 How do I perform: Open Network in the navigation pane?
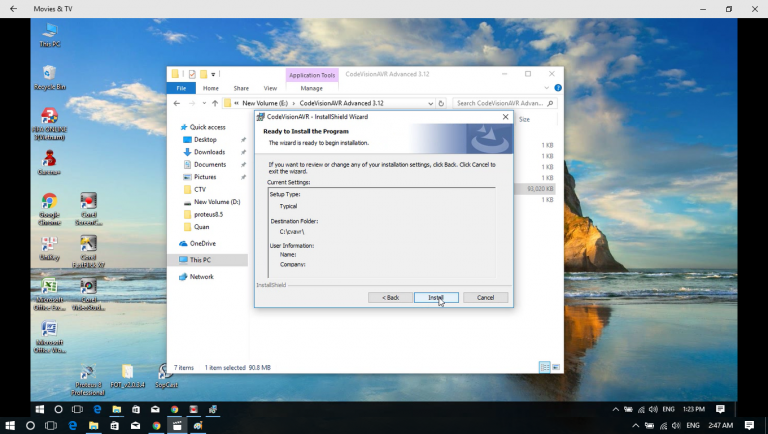pos(201,276)
